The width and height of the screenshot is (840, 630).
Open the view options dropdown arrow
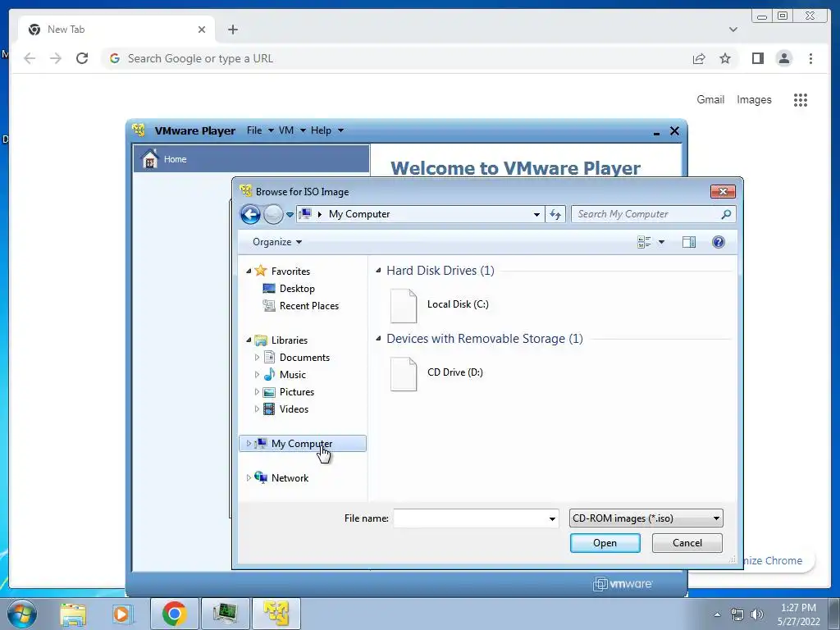662,242
